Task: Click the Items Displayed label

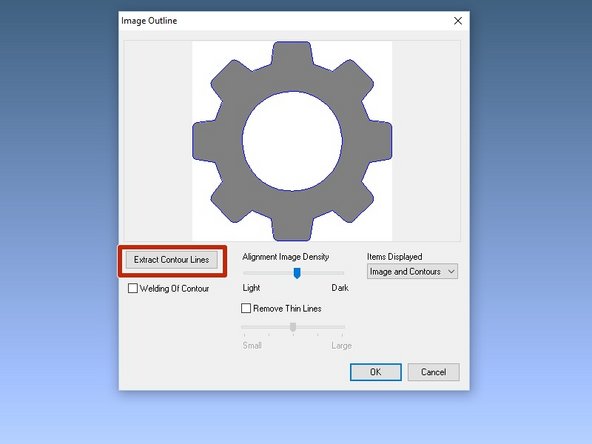Action: [x=395, y=257]
